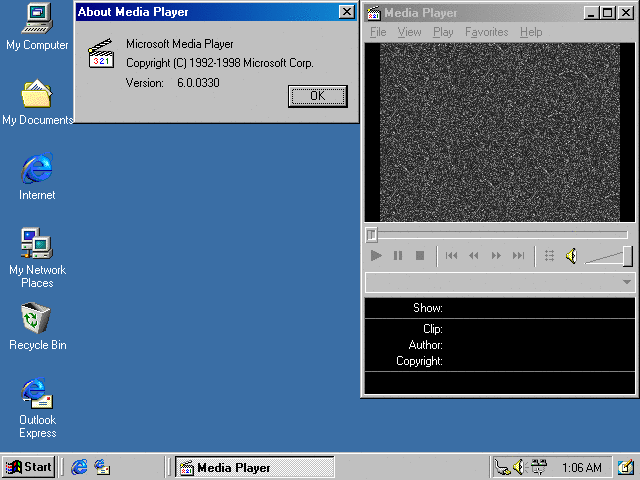Select the My Network Places icon
The image size is (640, 480).
[x=37, y=257]
